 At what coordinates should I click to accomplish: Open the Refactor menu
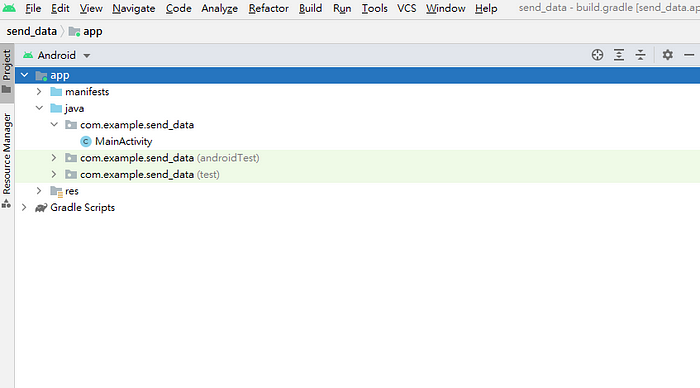[x=268, y=8]
